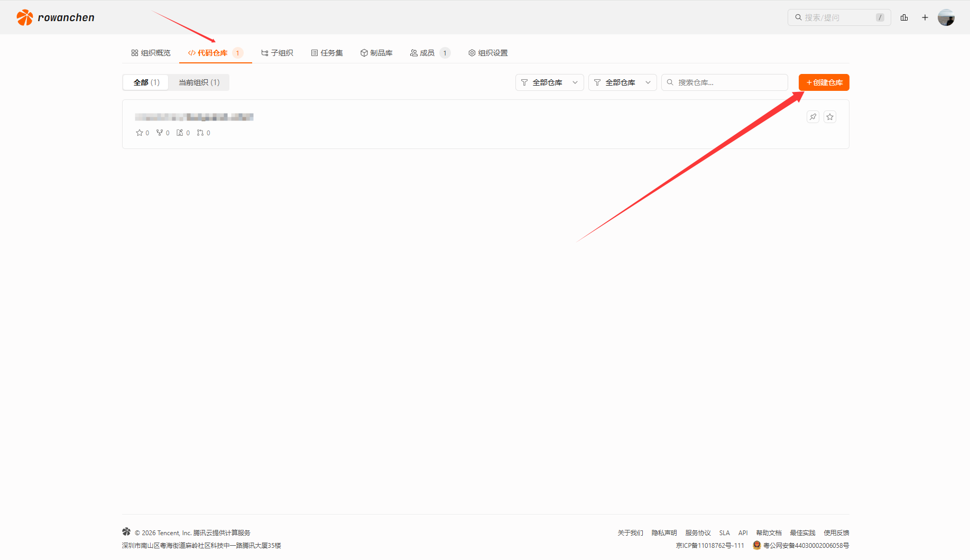Expand the second 全部仓库 dropdown
970x560 pixels.
click(622, 82)
